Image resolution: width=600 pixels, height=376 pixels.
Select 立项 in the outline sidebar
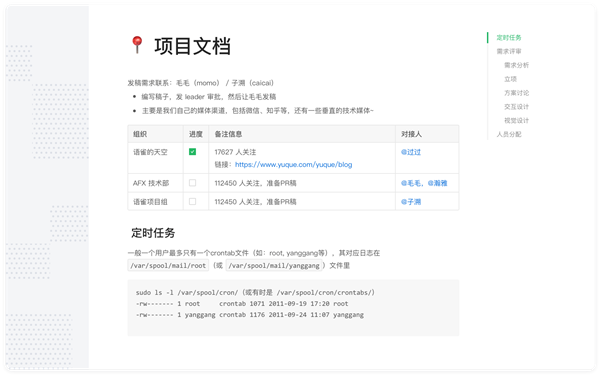coord(510,79)
